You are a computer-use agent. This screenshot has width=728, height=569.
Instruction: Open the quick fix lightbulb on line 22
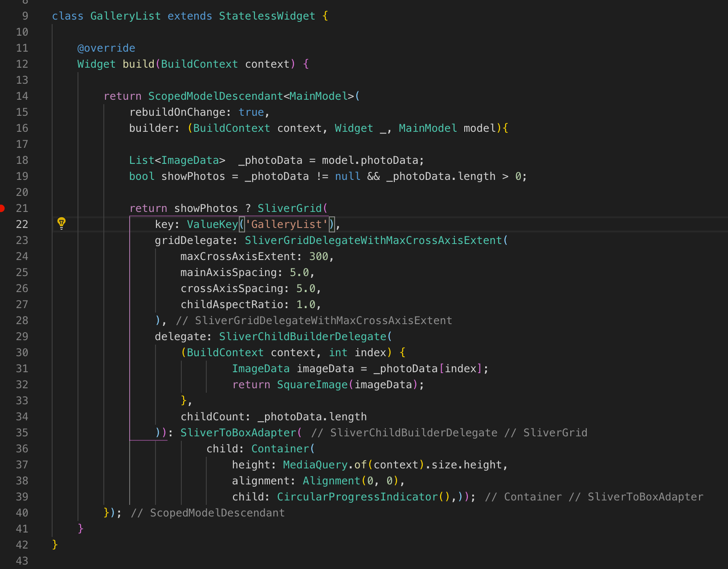pyautogui.click(x=62, y=224)
